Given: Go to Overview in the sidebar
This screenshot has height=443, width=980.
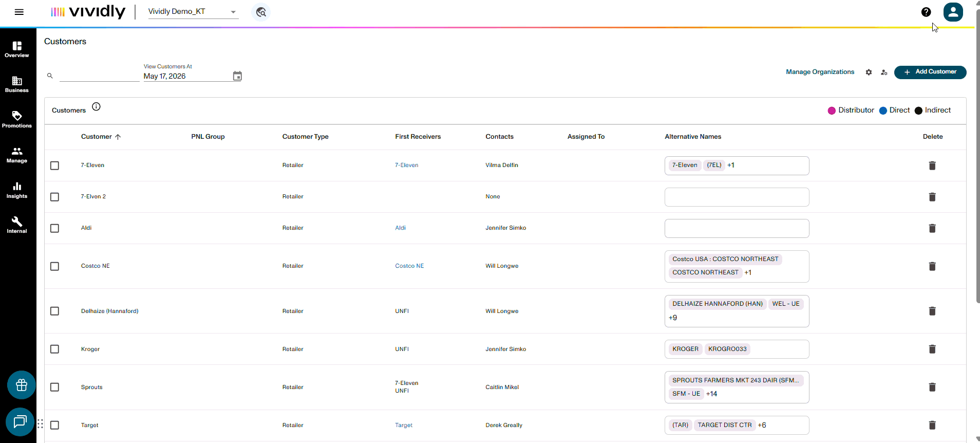Looking at the screenshot, I should tap(17, 49).
